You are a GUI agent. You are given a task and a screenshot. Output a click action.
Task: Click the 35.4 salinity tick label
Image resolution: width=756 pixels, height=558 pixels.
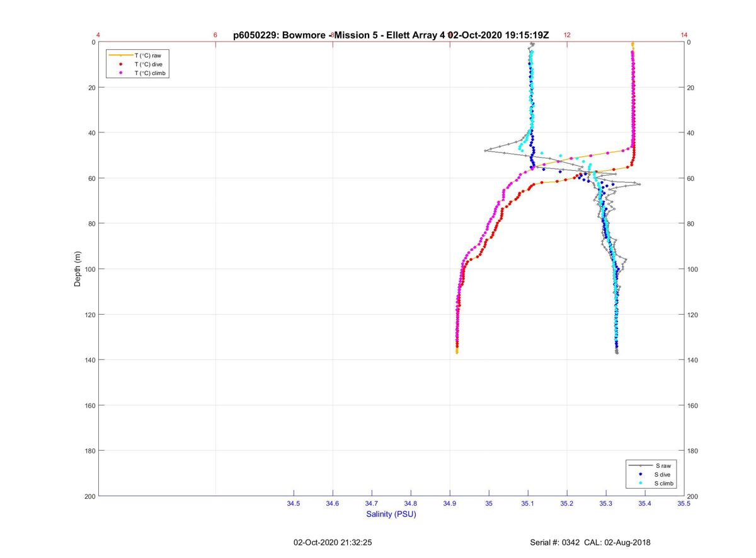[645, 504]
